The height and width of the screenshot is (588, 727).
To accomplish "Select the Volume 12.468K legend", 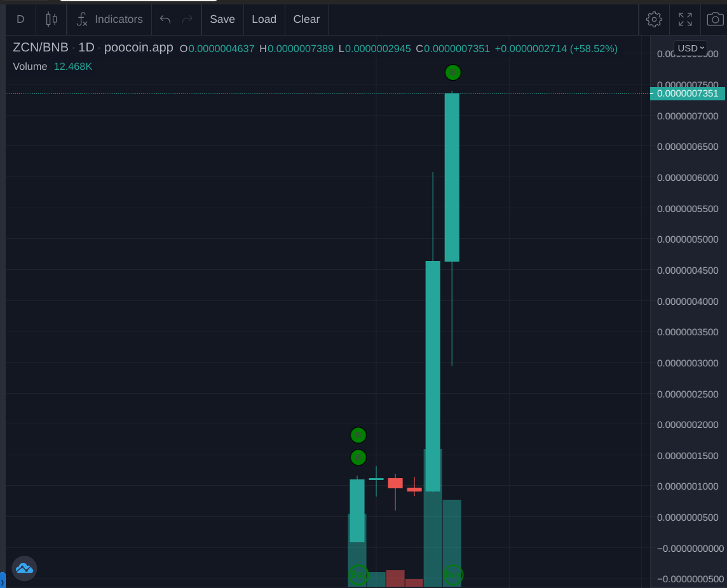I will 53,67.
